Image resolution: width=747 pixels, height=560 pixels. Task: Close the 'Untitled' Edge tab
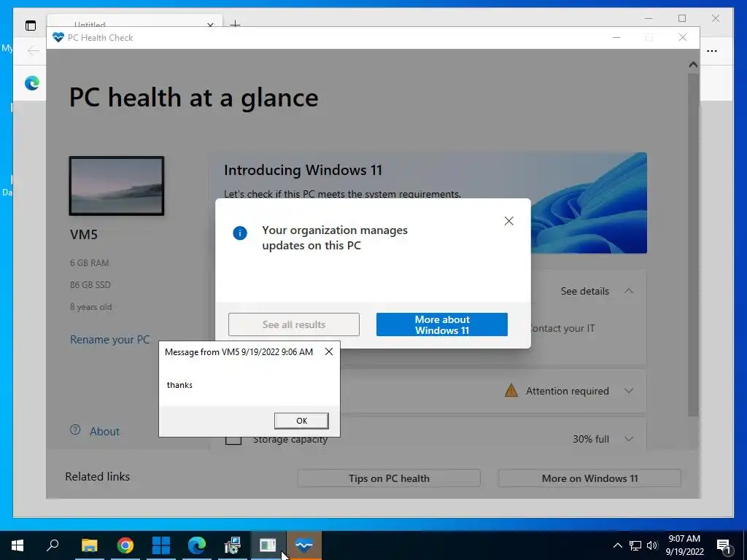point(210,24)
